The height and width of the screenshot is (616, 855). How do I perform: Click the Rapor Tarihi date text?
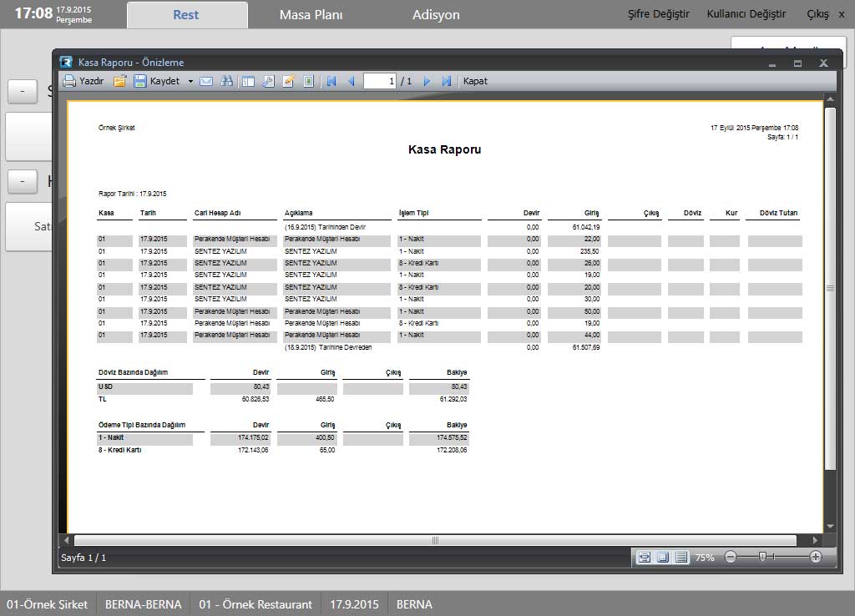pos(133,194)
